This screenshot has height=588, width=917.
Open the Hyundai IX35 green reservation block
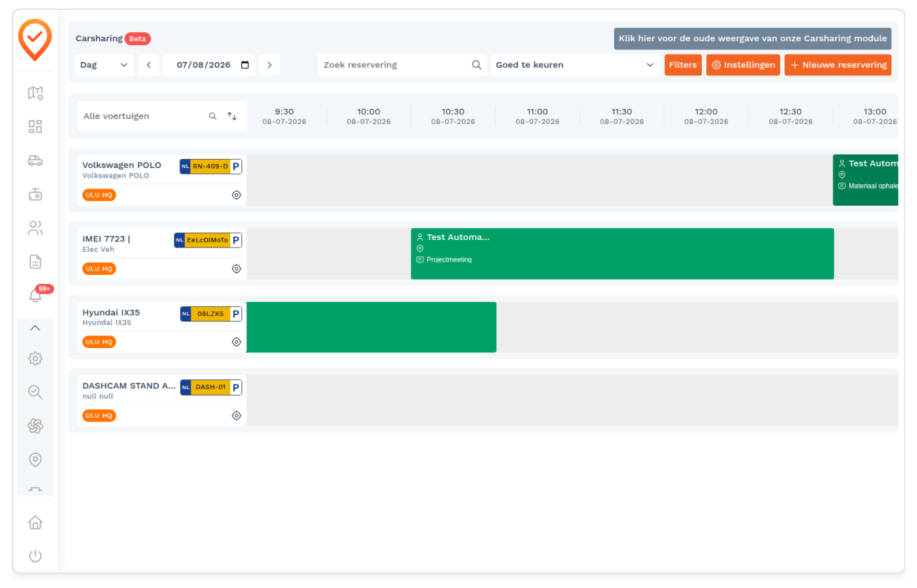371,327
